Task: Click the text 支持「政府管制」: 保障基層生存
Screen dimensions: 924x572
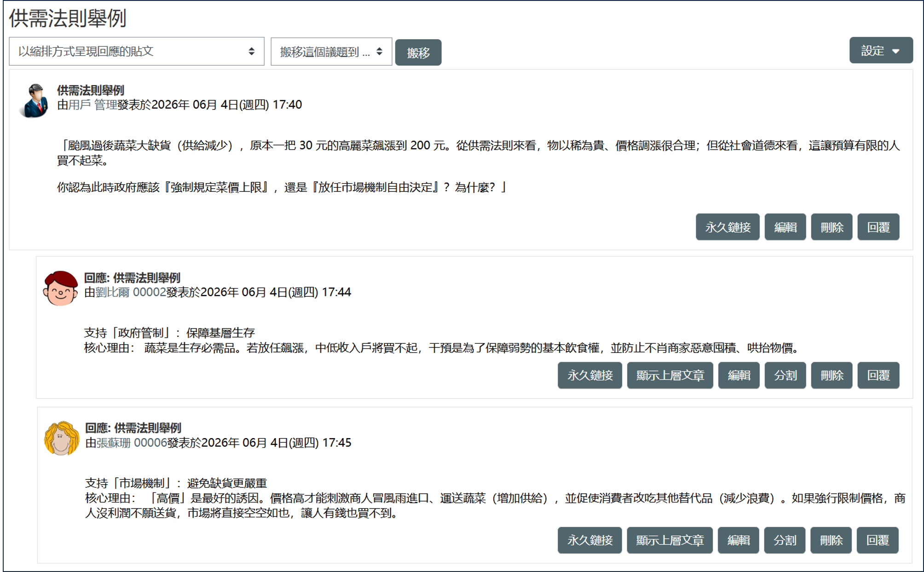Action: (x=169, y=333)
